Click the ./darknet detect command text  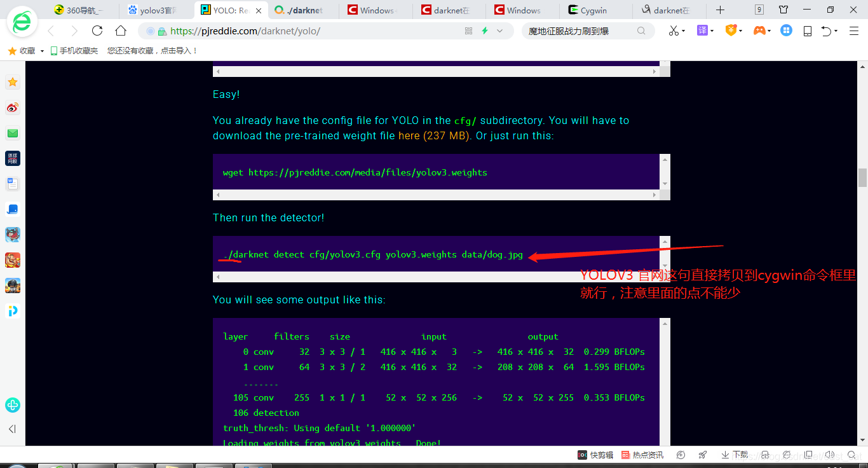(x=373, y=254)
